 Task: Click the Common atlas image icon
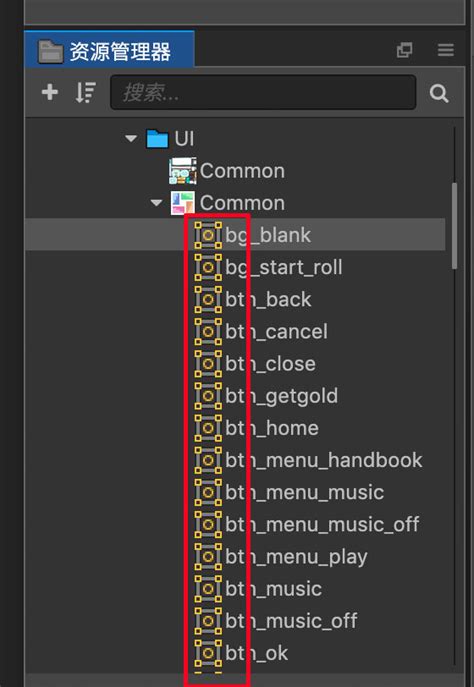point(183,171)
